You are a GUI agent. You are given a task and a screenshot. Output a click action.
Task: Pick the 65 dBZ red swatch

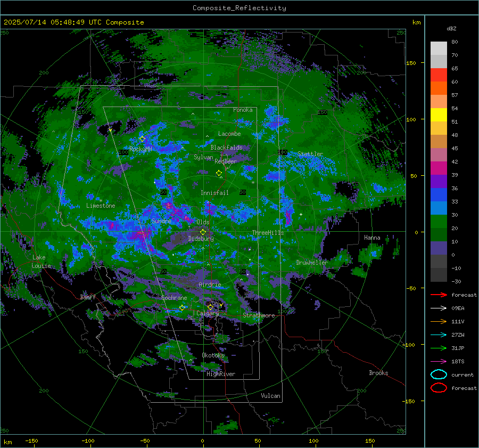coord(439,75)
